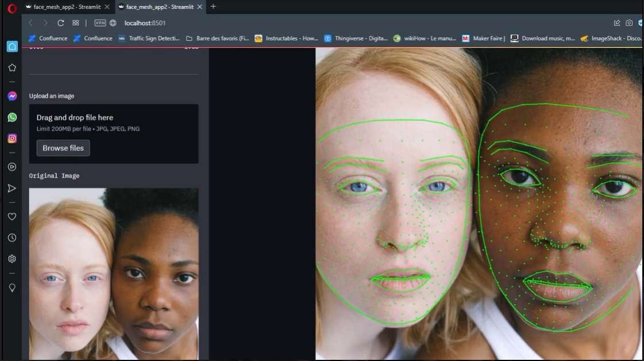The image size is (644, 361).
Task: Open the Opera menu logo
Action: (12, 8)
